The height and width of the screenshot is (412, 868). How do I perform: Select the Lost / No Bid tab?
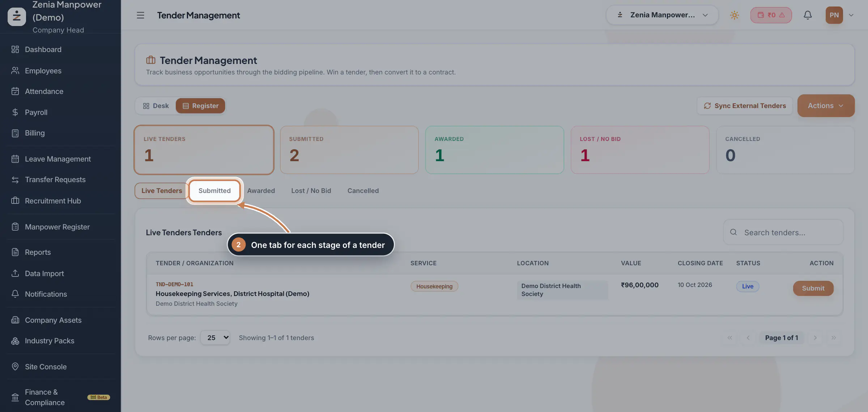pyautogui.click(x=311, y=191)
